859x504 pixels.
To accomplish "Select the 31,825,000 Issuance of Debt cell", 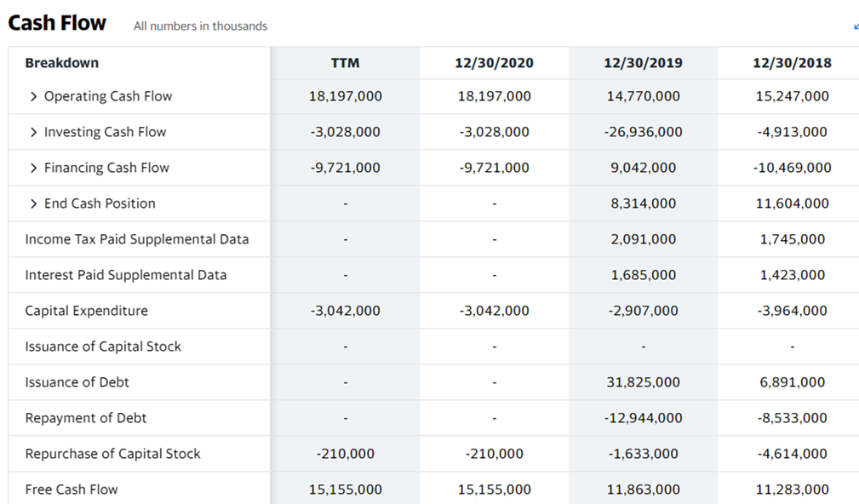I will click(643, 382).
